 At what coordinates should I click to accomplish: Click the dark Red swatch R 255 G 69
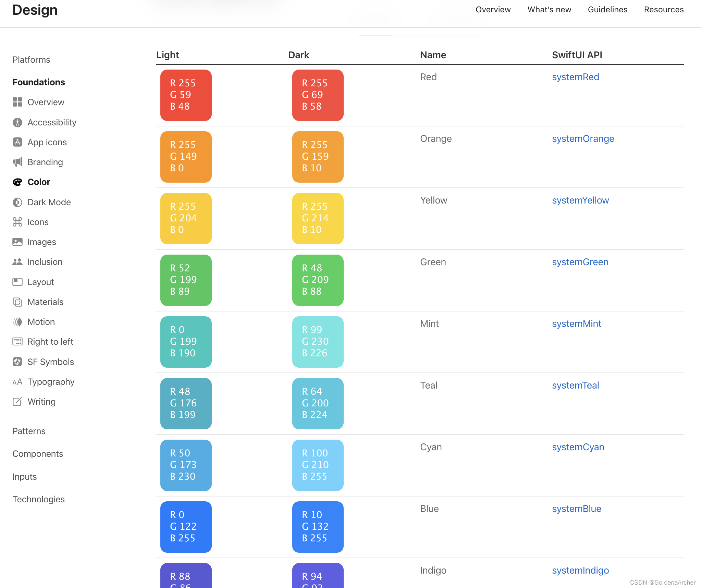318,95
